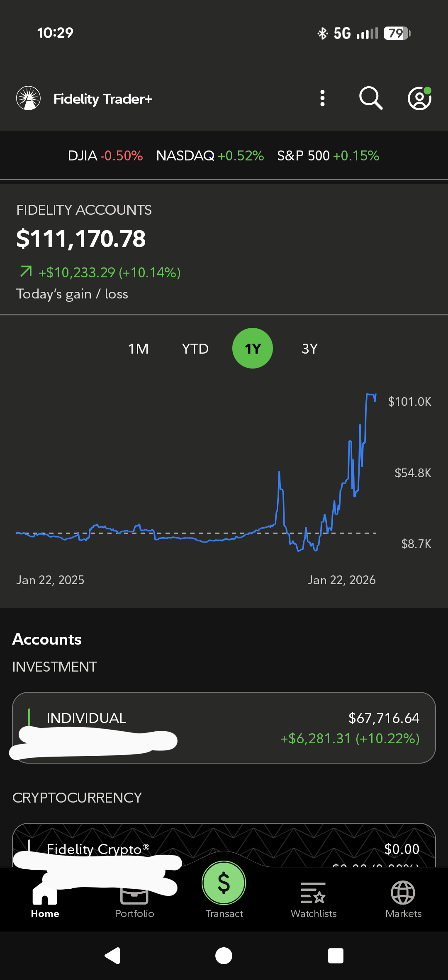Tap the 10:29 clock in status bar
The width and height of the screenshot is (448, 980).
click(55, 33)
